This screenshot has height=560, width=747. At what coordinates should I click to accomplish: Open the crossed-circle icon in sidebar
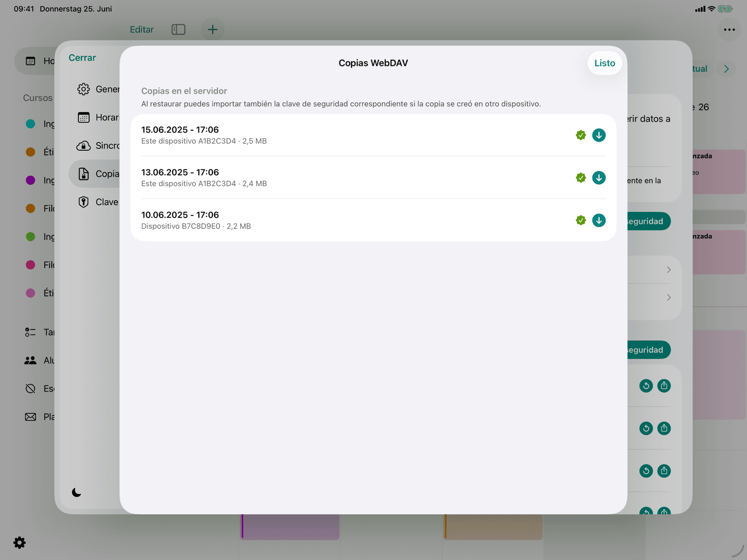[30, 389]
